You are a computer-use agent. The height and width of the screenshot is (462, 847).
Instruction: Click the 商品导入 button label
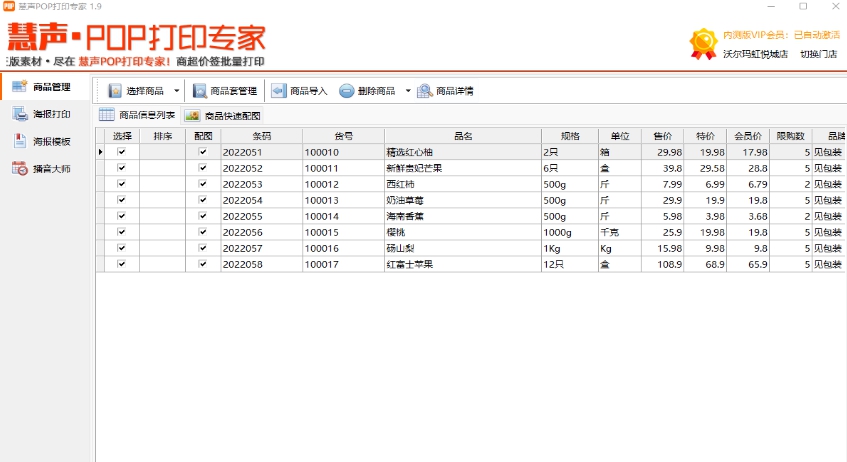(308, 91)
